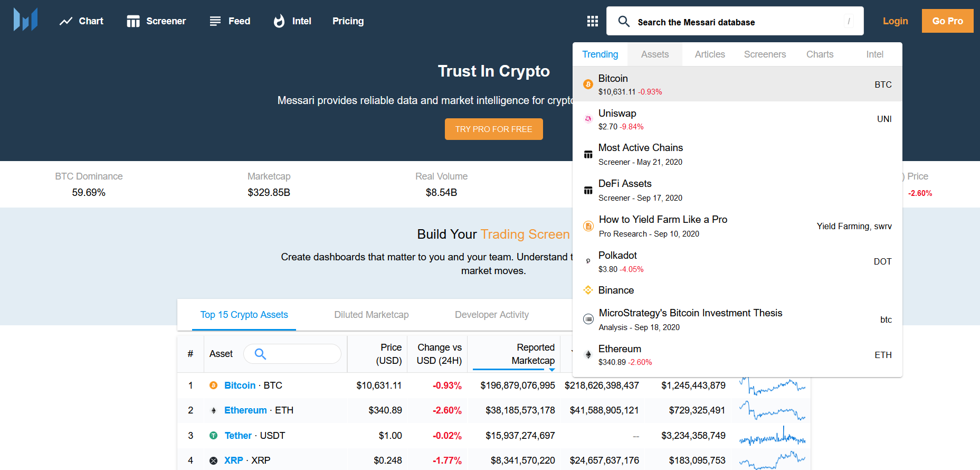Click the XRP coin icon in table
This screenshot has width=980, height=470.
[x=213, y=460]
